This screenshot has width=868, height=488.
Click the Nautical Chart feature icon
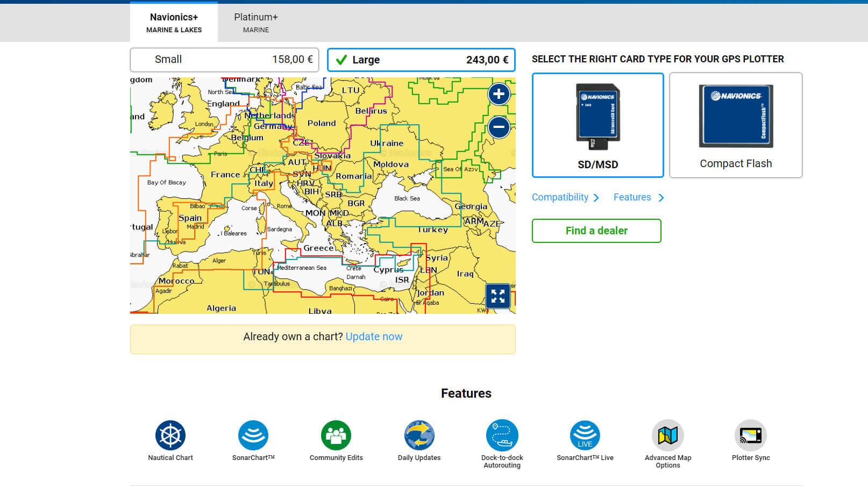pyautogui.click(x=170, y=435)
